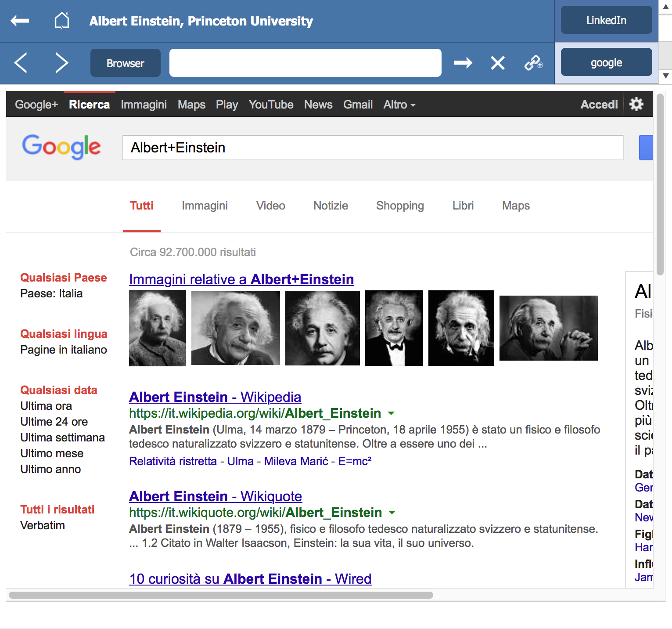Open the second Einstein image thumbnail
The height and width of the screenshot is (629, 672).
coord(236,328)
